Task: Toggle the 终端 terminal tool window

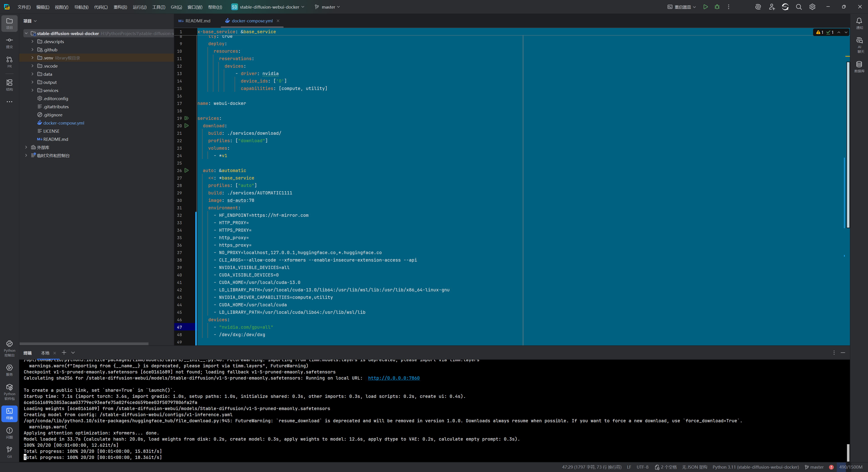Action: (9, 414)
